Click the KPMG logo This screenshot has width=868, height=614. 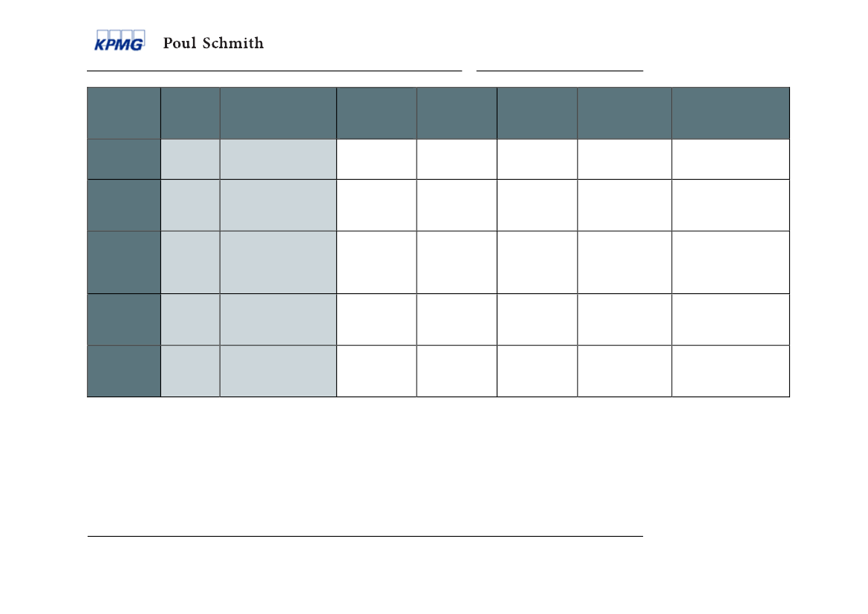(x=120, y=40)
